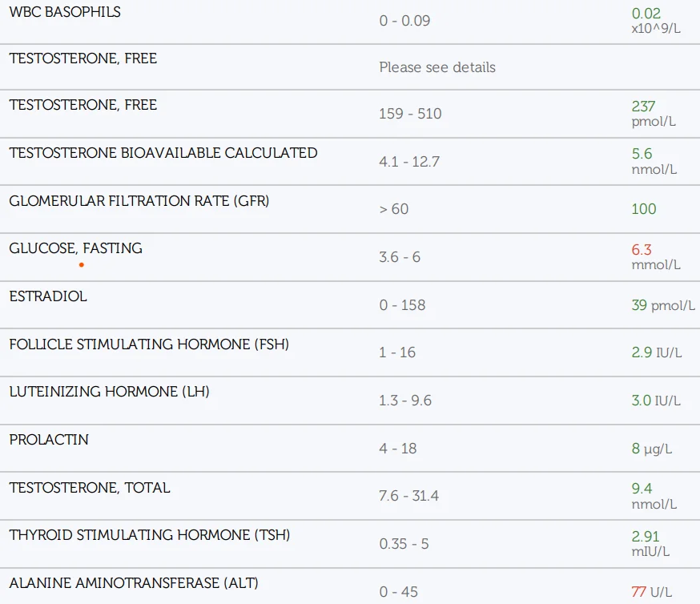Image resolution: width=700 pixels, height=604 pixels.
Task: Select the reference range 3.6 - 6 for glucose
Action: (x=398, y=257)
